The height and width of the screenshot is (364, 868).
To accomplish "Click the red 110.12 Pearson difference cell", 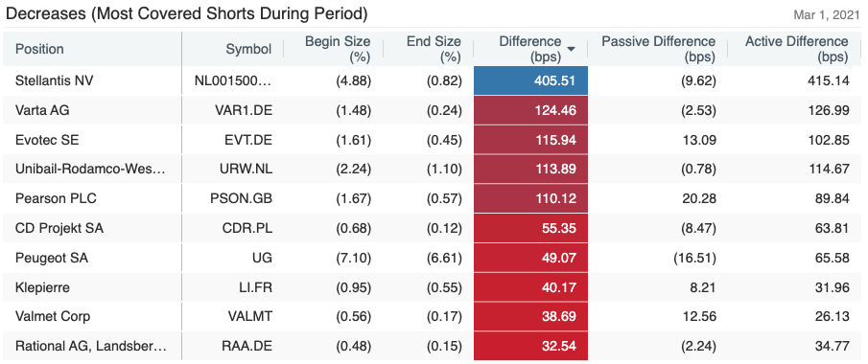I will tap(531, 198).
